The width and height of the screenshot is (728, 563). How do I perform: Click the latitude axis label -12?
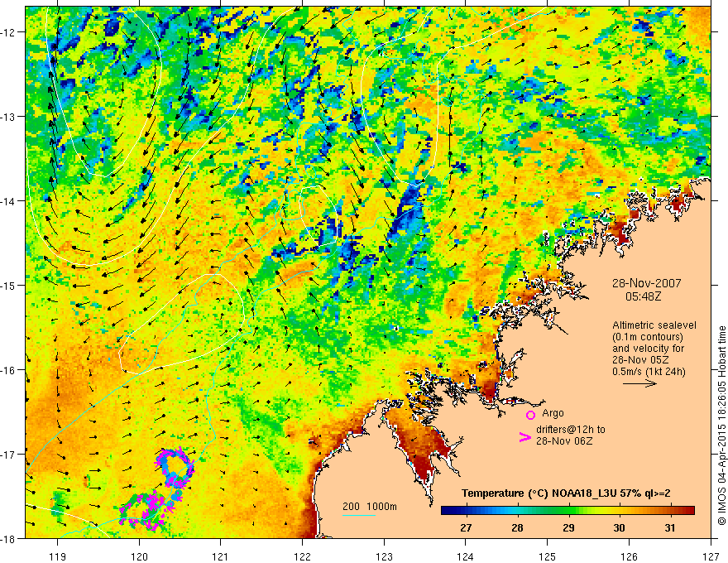8,32
